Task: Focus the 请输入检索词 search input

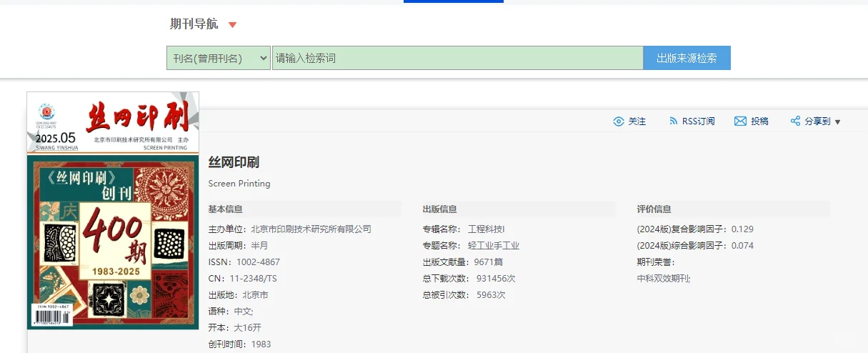Action: [458, 58]
